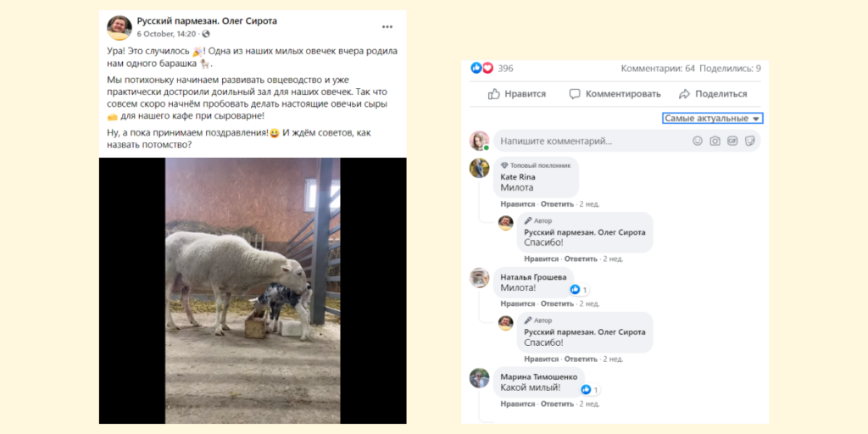The height and width of the screenshot is (434, 868).
Task: Toggle like under Наталья Грошева's comment
Action: [517, 303]
